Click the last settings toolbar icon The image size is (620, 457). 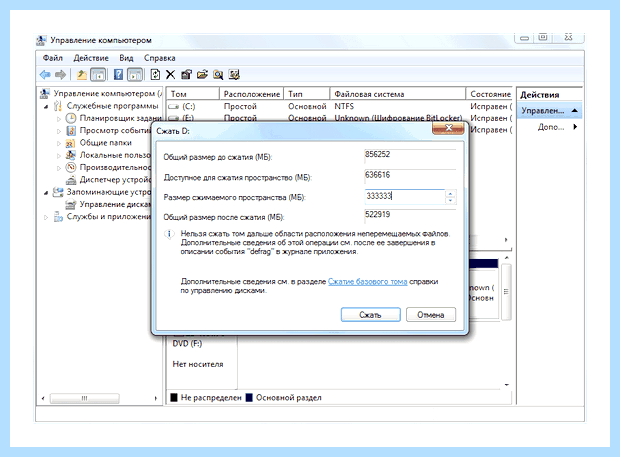click(234, 74)
